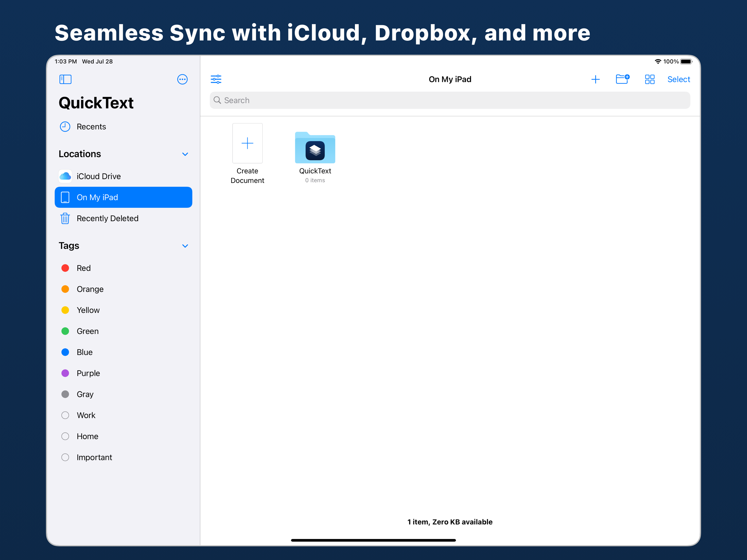Tap the Select button
The width and height of the screenshot is (747, 560).
pyautogui.click(x=678, y=79)
